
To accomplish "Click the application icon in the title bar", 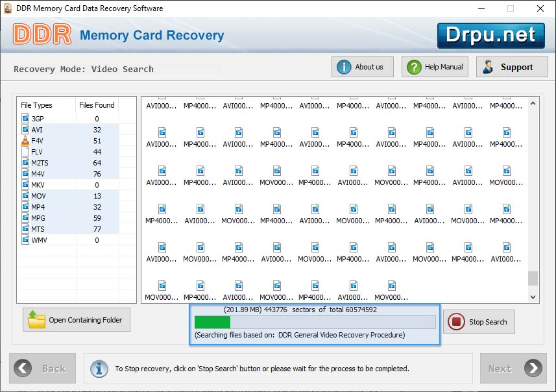I will coord(7,8).
